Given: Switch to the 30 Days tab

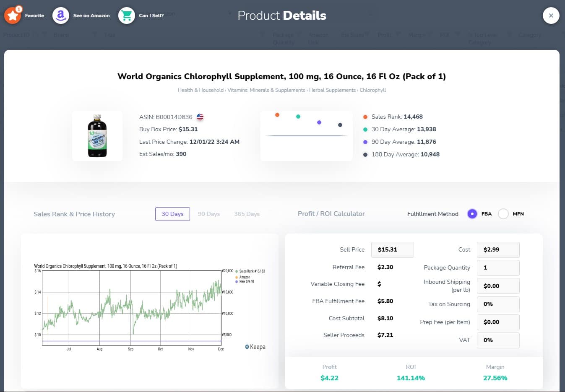Looking at the screenshot, I should pos(172,214).
